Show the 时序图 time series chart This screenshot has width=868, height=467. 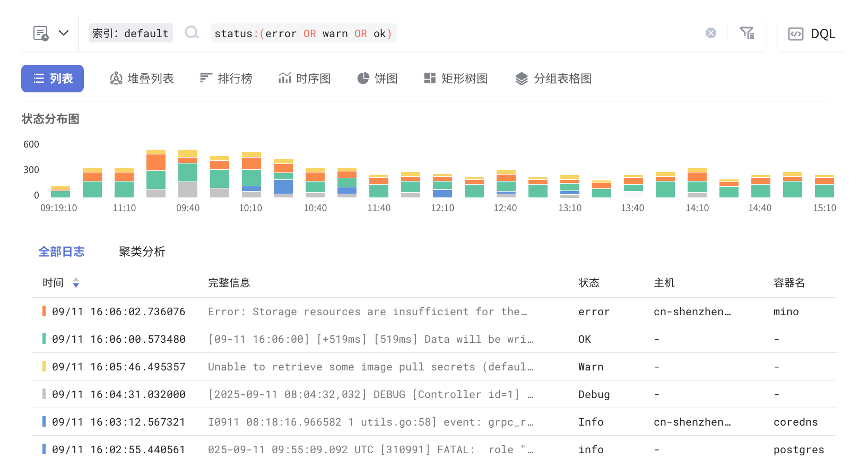tap(305, 79)
